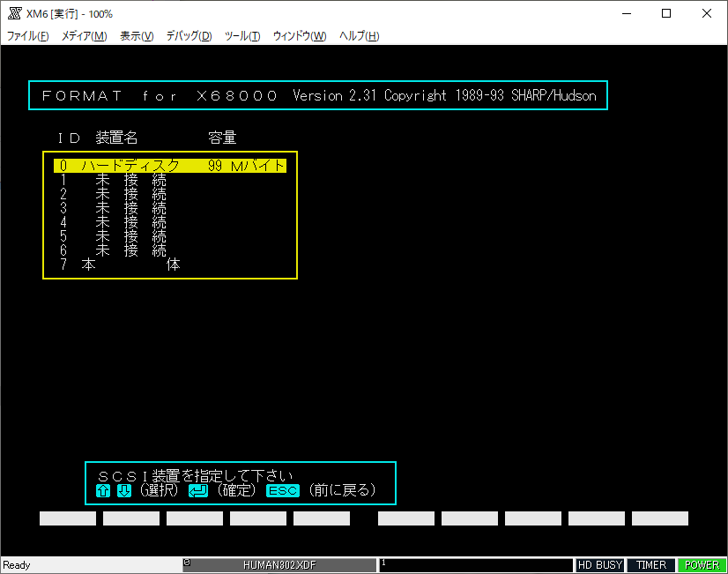This screenshot has height=574, width=728.
Task: Click the 容量 column header
Action: (x=222, y=138)
